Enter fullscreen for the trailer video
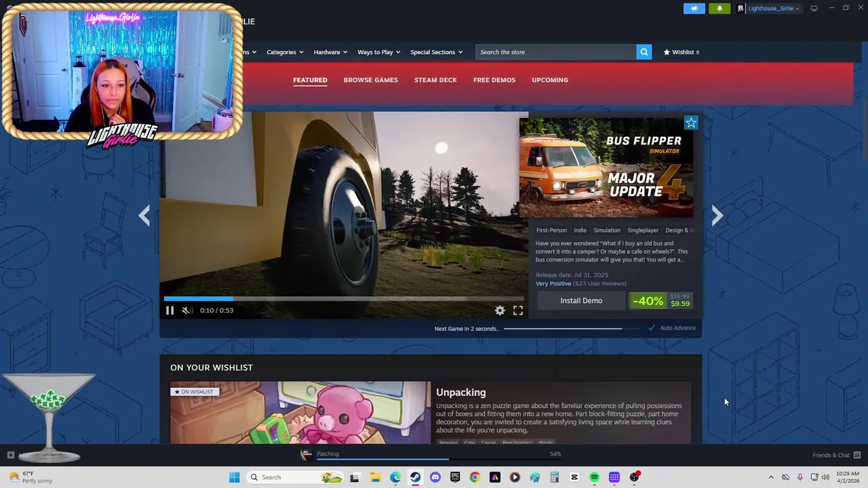The height and width of the screenshot is (488, 868). [517, 310]
